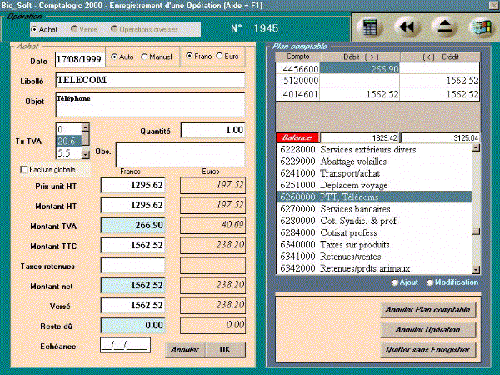Click the colorful windows toolbar icon
Image resolution: width=500 pixels, height=375 pixels.
tap(482, 27)
